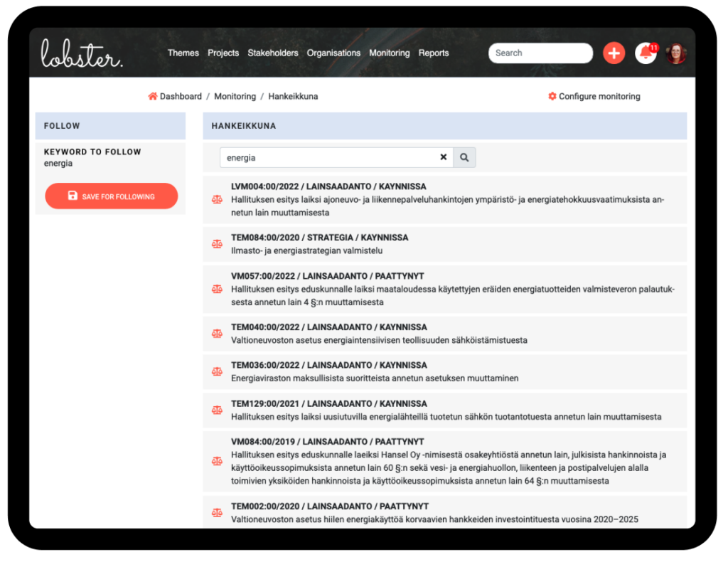Select Monitoring in the top navigation
The width and height of the screenshot is (728, 562).
[390, 53]
